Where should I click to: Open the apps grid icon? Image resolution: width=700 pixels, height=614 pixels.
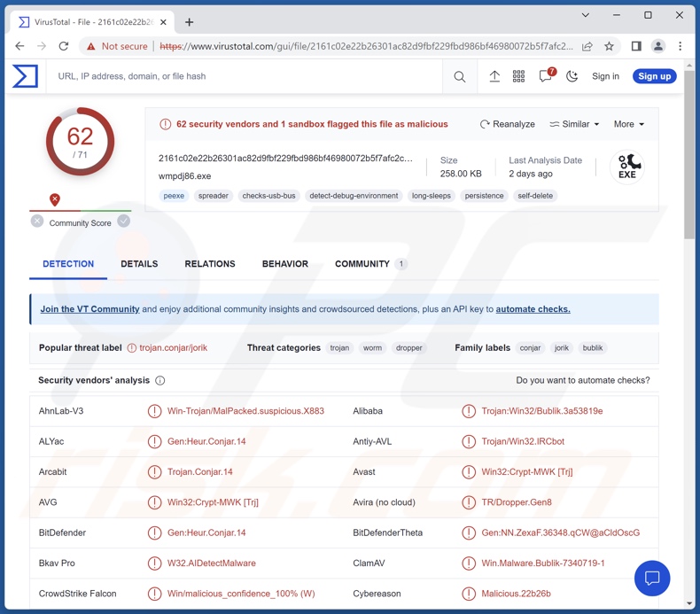coord(518,76)
